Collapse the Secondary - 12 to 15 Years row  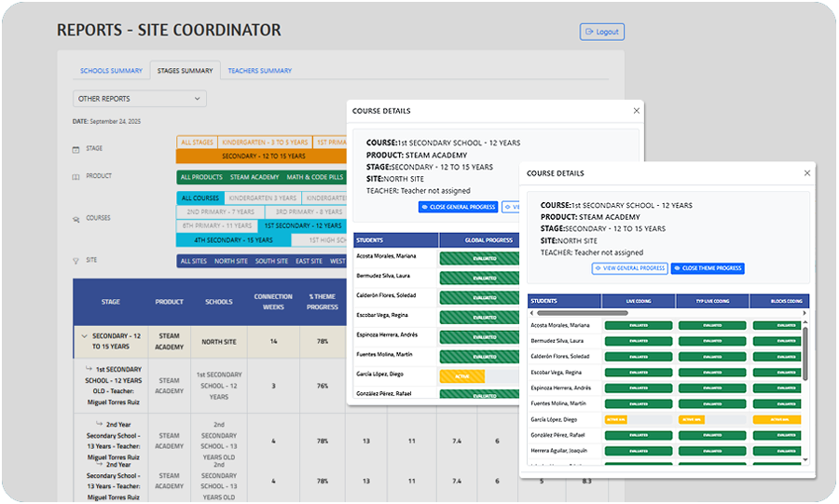[85, 336]
